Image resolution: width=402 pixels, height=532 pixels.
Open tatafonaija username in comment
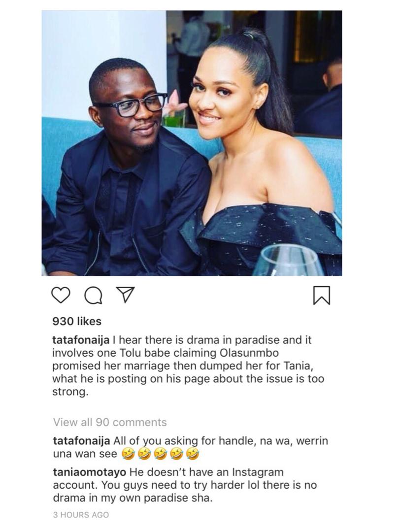[x=81, y=441]
